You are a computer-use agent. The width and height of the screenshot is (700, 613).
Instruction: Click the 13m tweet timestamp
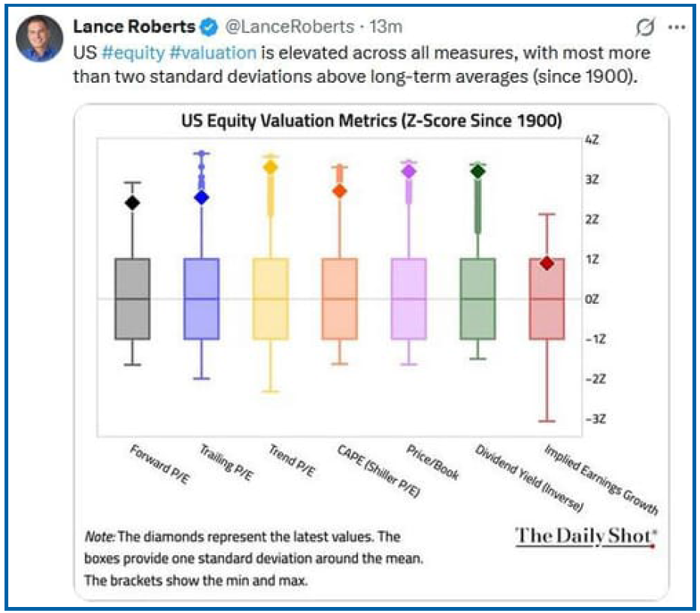(x=387, y=27)
